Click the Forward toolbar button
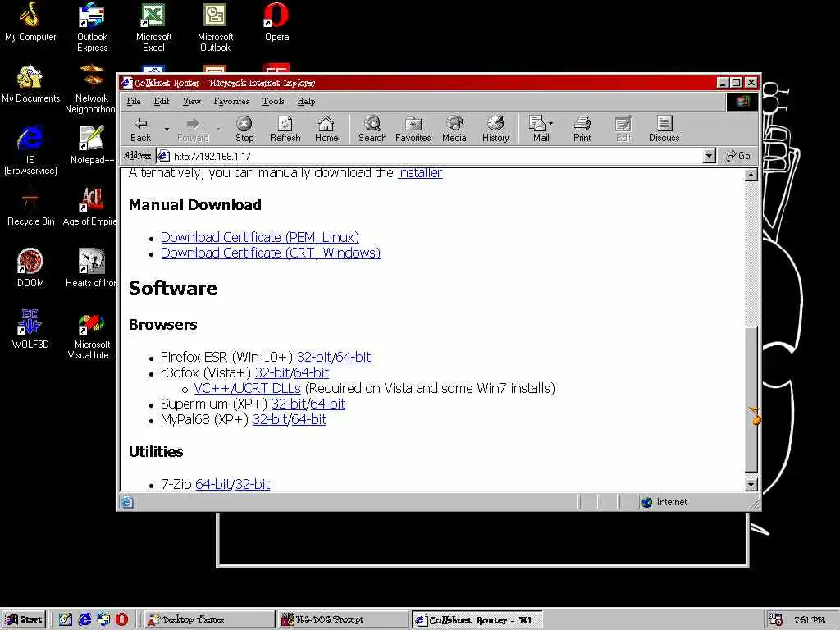The width and height of the screenshot is (840, 630). coord(193,129)
